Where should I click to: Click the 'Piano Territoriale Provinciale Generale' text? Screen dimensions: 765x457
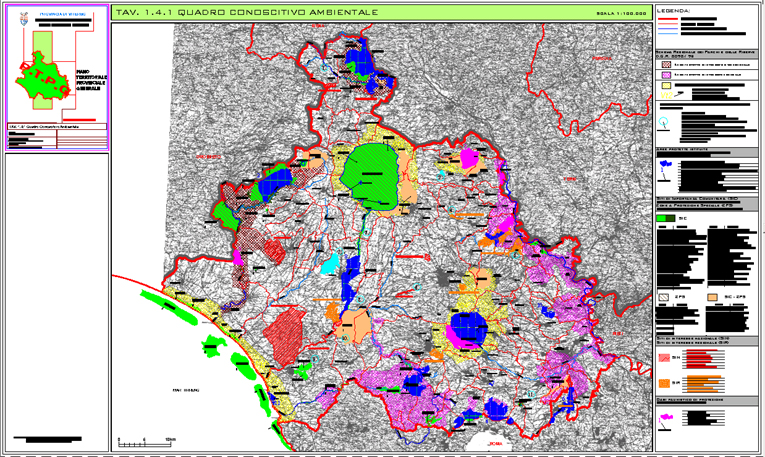[x=88, y=81]
